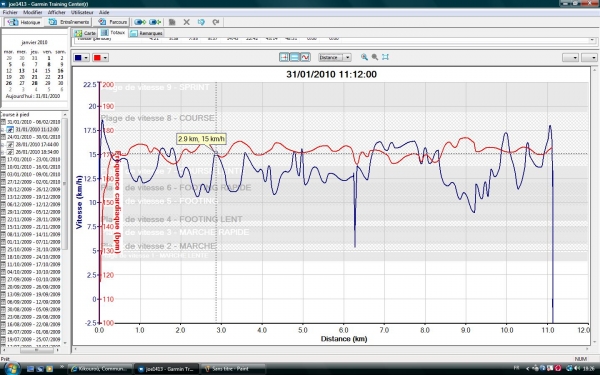Open the blue series dropdown arrow
This screenshot has width=600, height=375.
pos(86,58)
